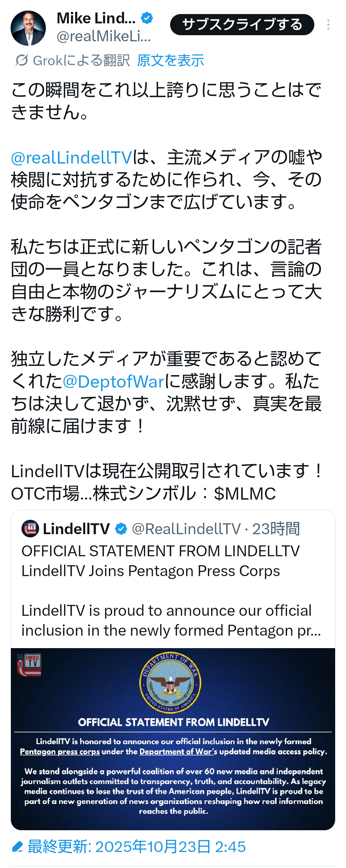
Task: Tap the 23時間 timestamp on the quoted post
Action: (276, 529)
